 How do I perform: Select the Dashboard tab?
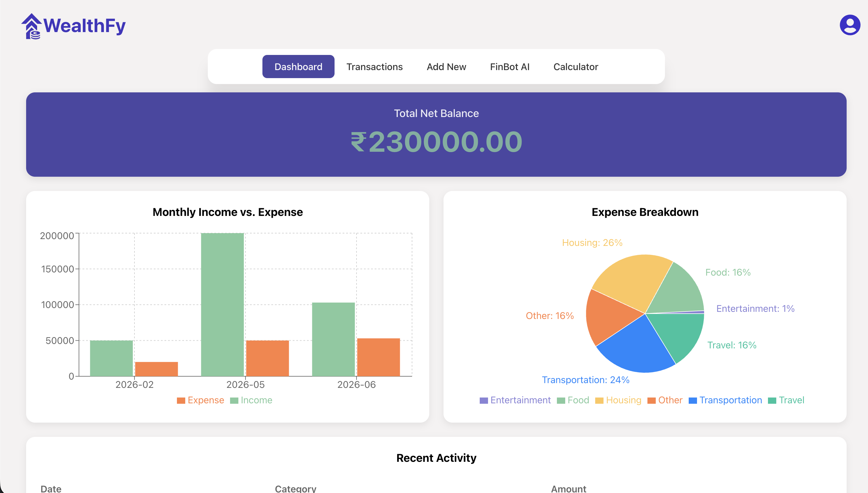pyautogui.click(x=298, y=67)
